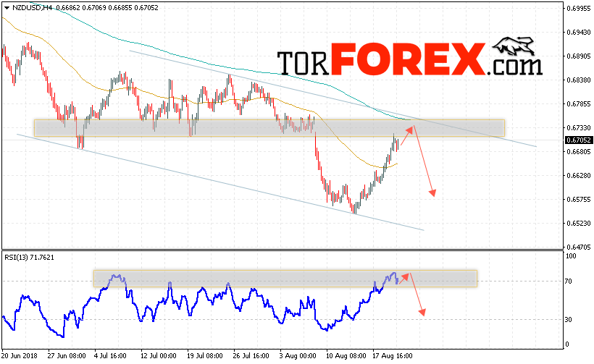Click RSI scale label 100
594x364 pixels.
click(x=571, y=255)
